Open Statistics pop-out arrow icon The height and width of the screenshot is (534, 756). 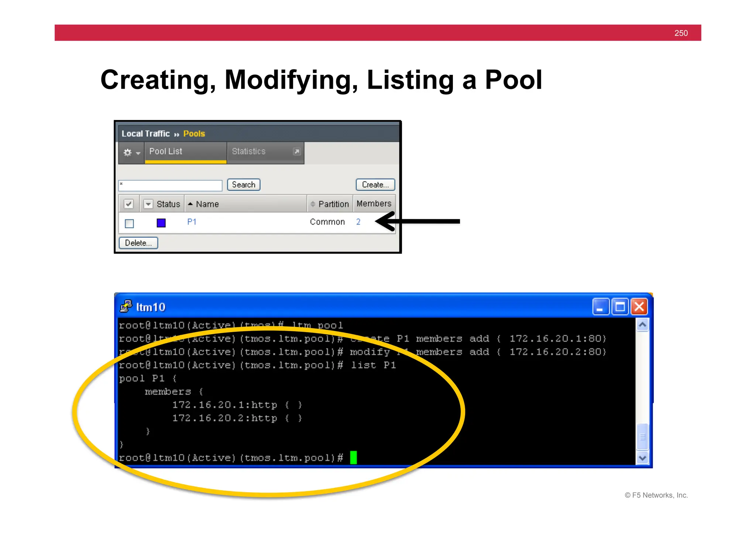[x=297, y=151]
